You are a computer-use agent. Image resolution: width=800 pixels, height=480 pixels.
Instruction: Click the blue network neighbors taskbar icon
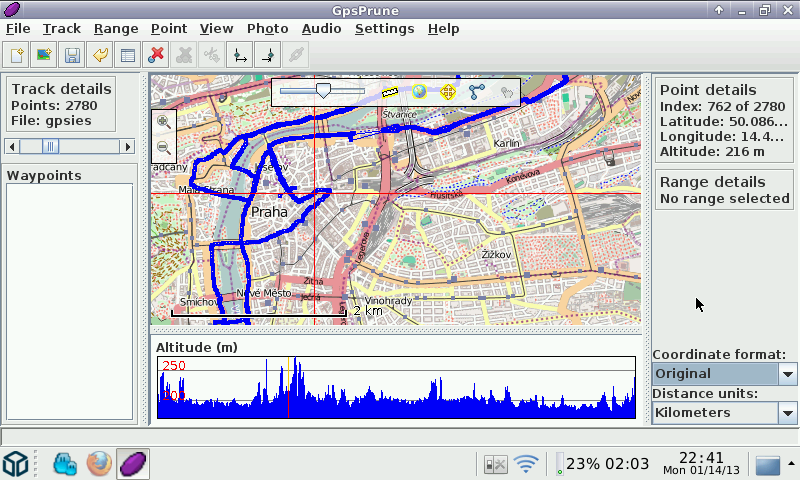(x=65, y=464)
